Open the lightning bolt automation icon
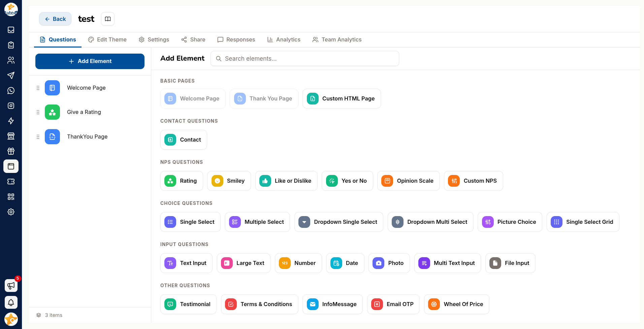The height and width of the screenshot is (329, 644). 11,121
